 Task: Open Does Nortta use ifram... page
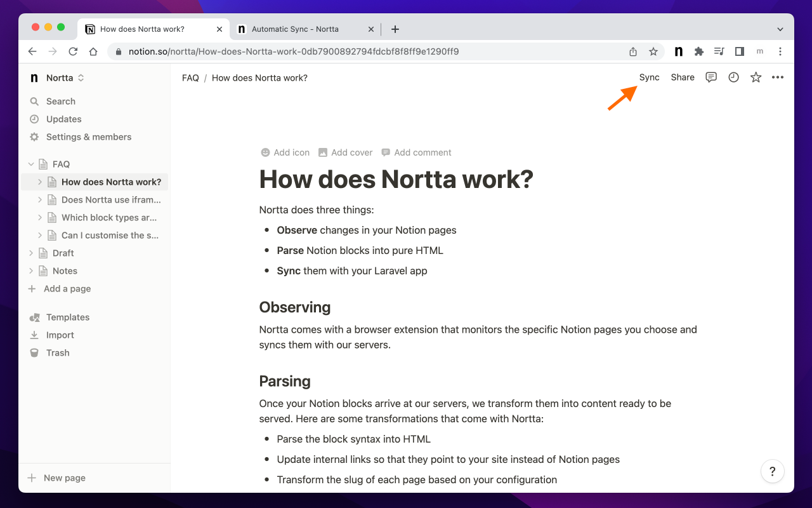[x=111, y=200]
